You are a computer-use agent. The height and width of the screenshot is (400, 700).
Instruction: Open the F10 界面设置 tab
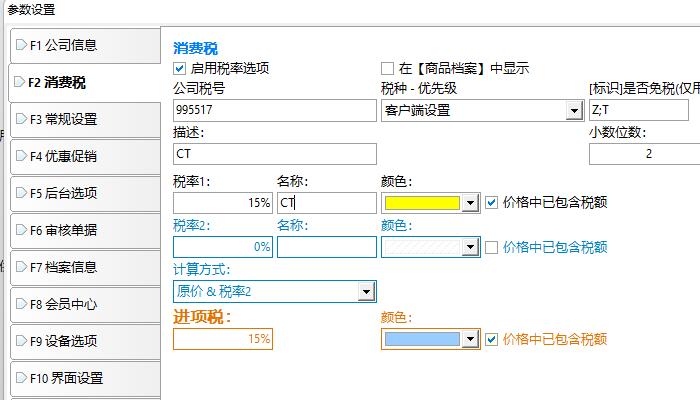pos(85,379)
